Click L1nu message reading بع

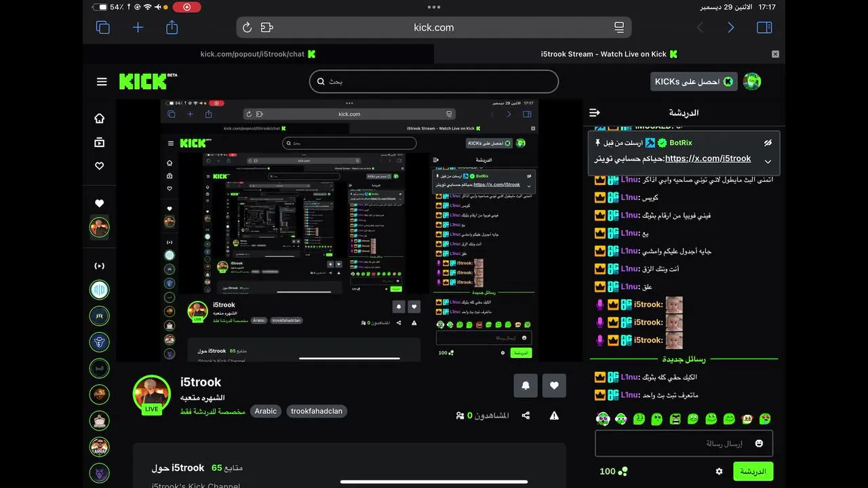click(x=621, y=233)
